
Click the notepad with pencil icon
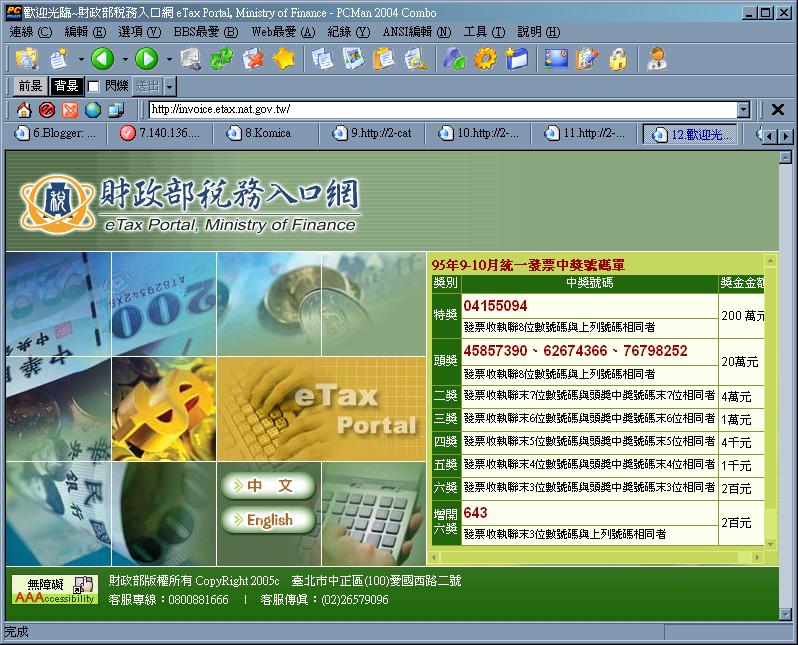point(587,59)
